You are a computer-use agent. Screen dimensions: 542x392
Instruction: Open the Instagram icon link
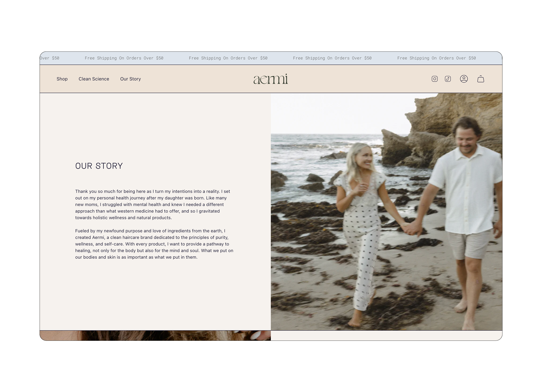pos(435,79)
